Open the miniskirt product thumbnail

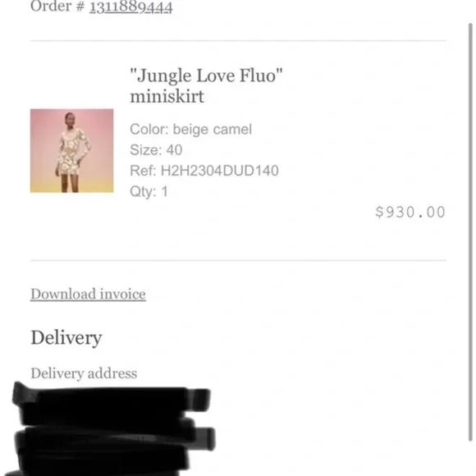click(x=72, y=150)
